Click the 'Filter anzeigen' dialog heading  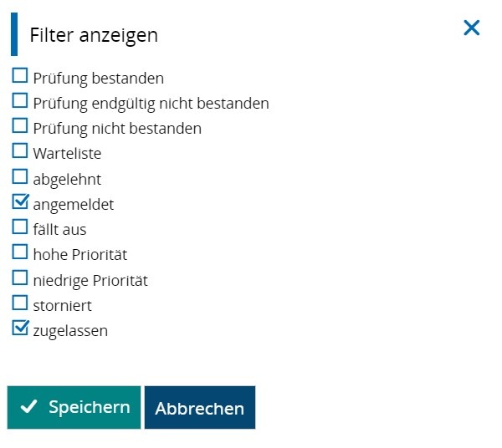tap(94, 35)
